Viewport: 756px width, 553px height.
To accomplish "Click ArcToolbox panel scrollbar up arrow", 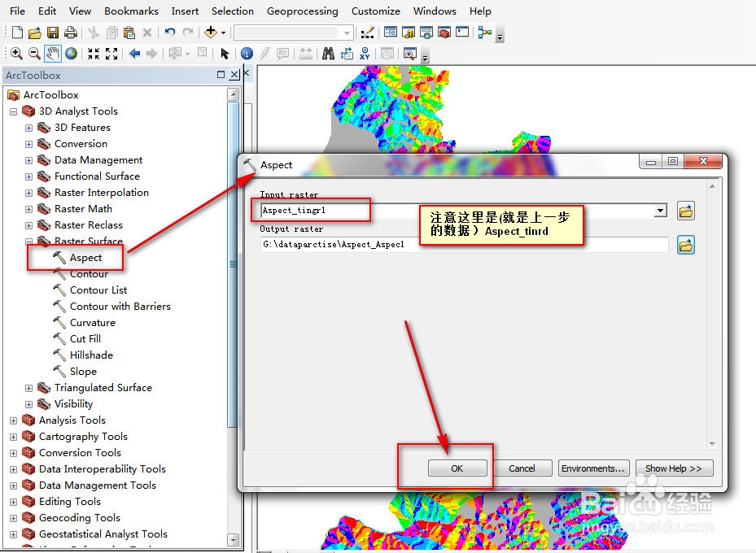I will click(x=234, y=94).
